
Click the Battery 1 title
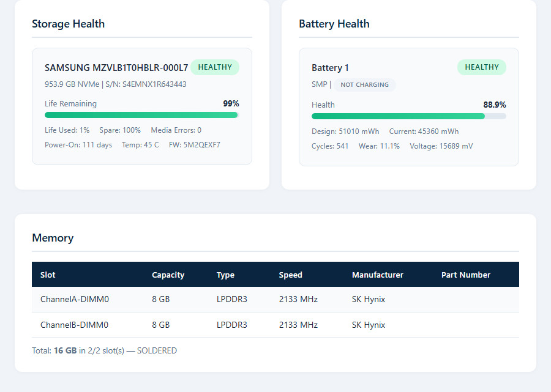coord(330,68)
